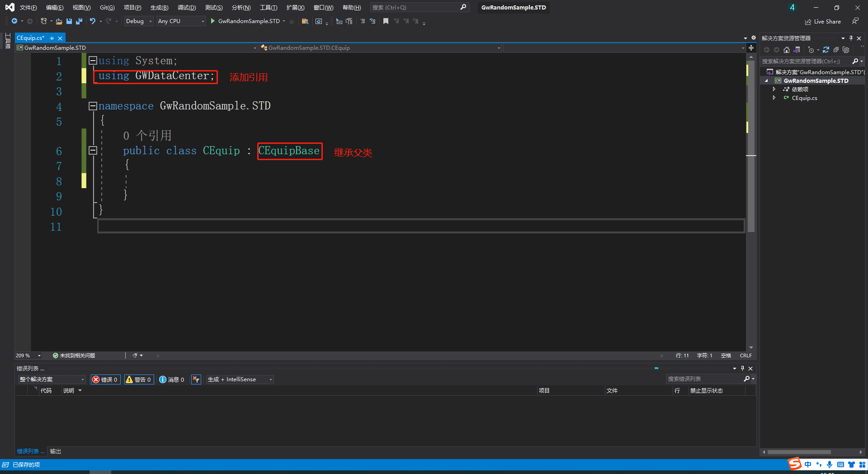Toggle the 消息 0 messages filter
The width and height of the screenshot is (868, 474).
pos(172,379)
